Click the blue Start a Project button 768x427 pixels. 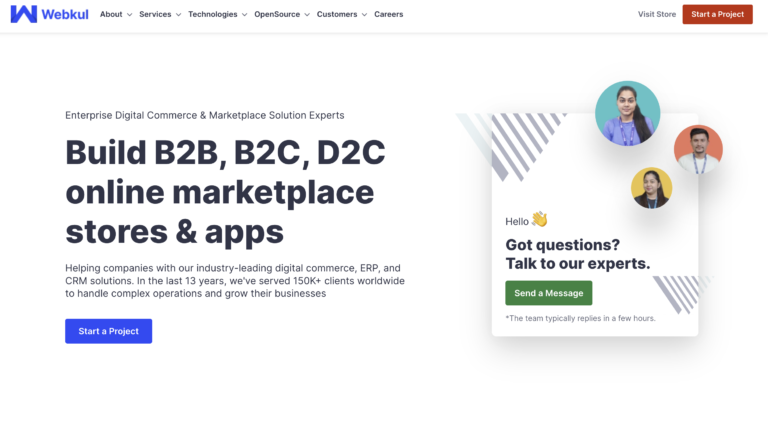pos(108,331)
